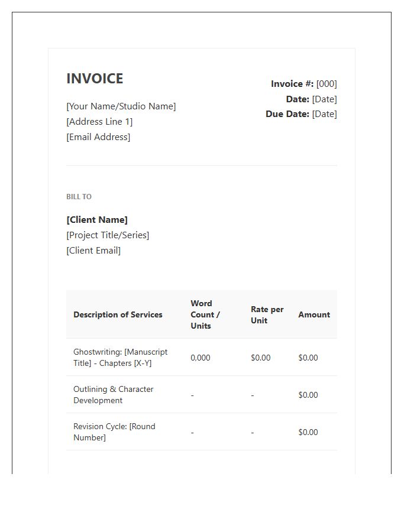Select the Ghostwriting: [Manuscript Title] description cell
The width and height of the screenshot is (414, 532).
(x=121, y=357)
